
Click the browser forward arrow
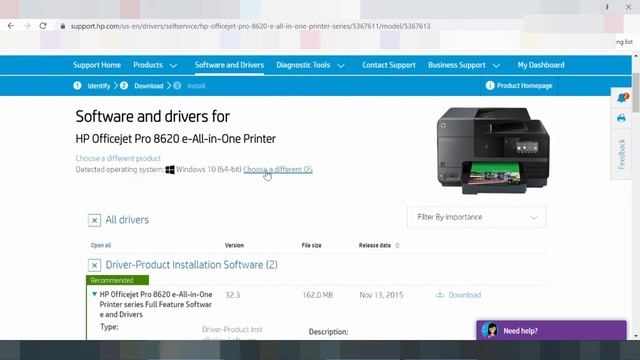click(27, 26)
